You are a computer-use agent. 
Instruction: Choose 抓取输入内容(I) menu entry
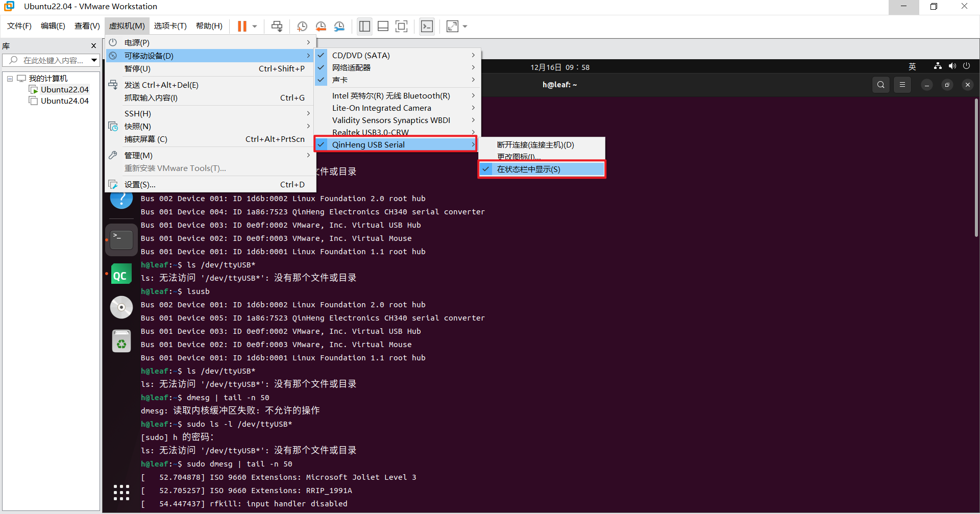210,97
